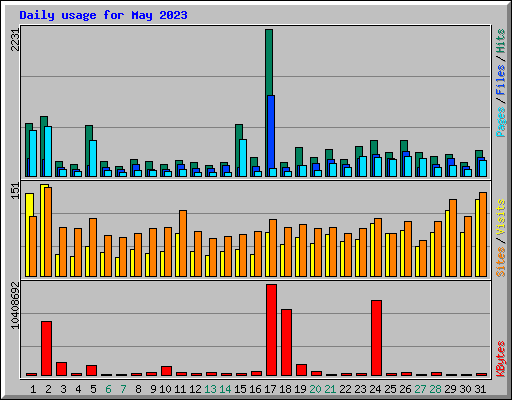Viewport: 512px width, 400px height.
Task: Click the yellow visits bar for day 29
Action: coord(447,243)
